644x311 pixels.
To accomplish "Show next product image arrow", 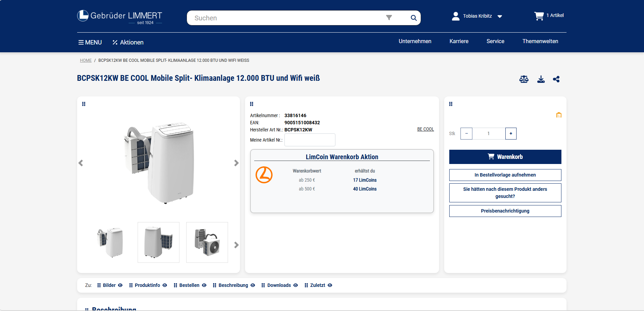I will 236,163.
